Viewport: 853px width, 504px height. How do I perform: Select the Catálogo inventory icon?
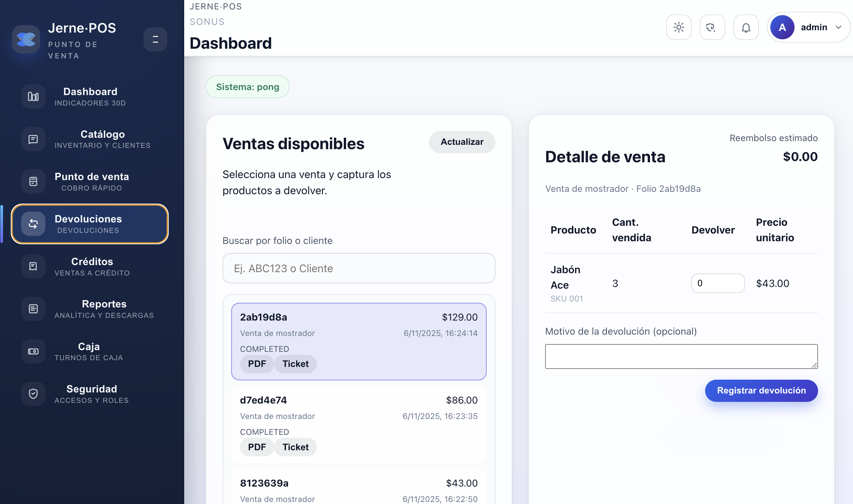[33, 139]
